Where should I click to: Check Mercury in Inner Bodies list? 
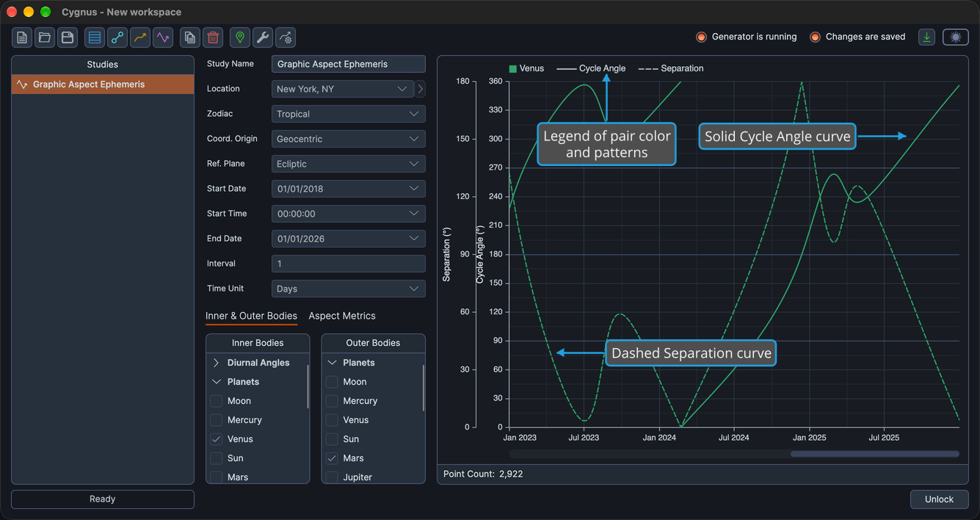click(217, 420)
